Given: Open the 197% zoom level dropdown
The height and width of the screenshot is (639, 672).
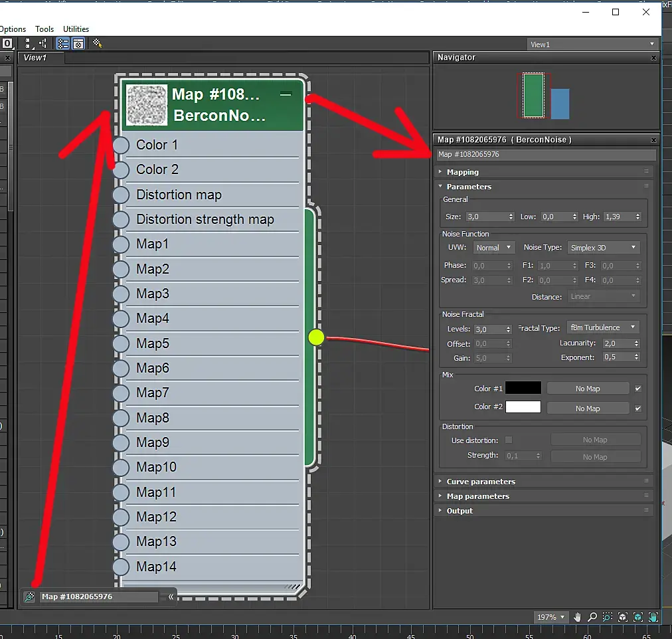Looking at the screenshot, I should [551, 617].
